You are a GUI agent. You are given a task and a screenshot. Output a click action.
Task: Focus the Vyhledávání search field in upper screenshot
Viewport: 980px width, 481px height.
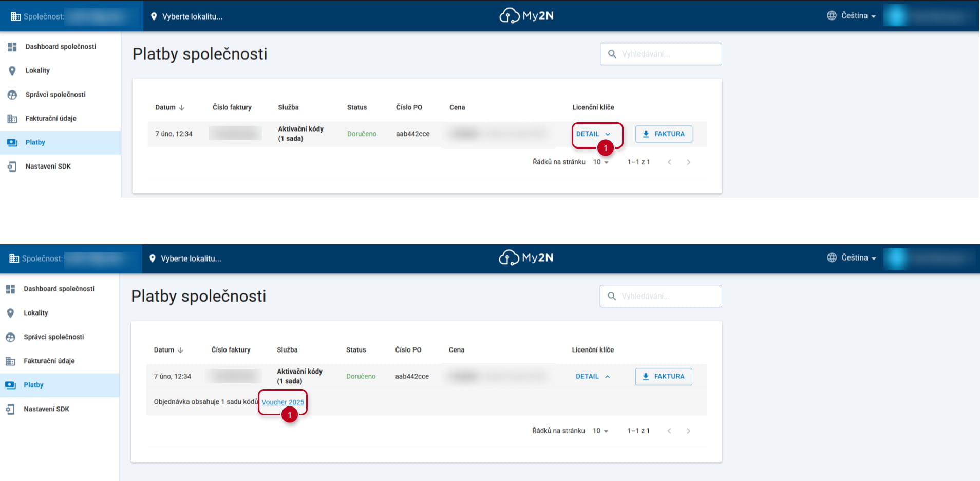(x=661, y=54)
